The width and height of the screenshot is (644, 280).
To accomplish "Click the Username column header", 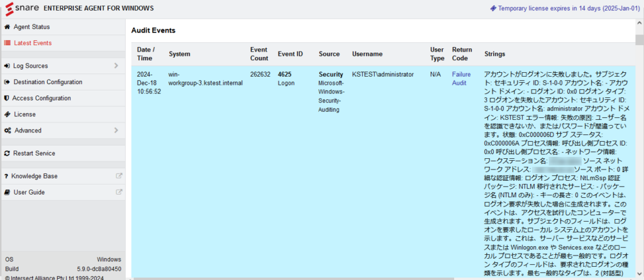I will pyautogui.click(x=367, y=54).
